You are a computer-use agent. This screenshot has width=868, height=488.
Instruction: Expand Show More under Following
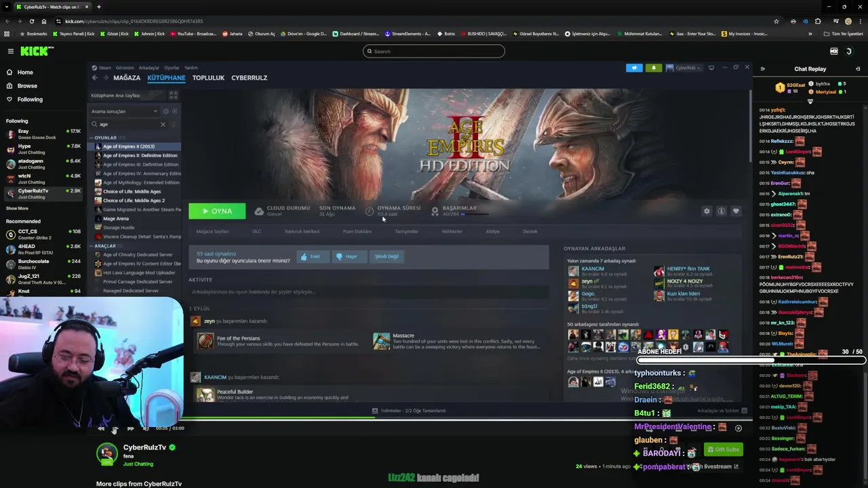(x=18, y=208)
